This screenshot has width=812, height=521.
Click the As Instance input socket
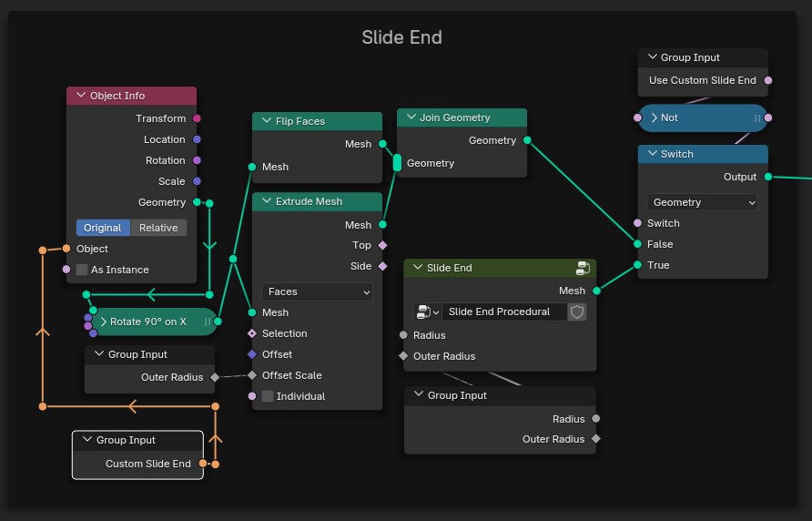pyautogui.click(x=66, y=269)
